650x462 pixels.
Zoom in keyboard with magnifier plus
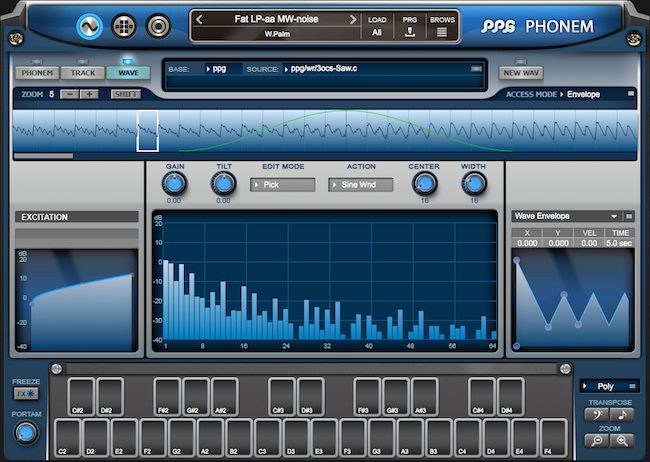[622, 441]
